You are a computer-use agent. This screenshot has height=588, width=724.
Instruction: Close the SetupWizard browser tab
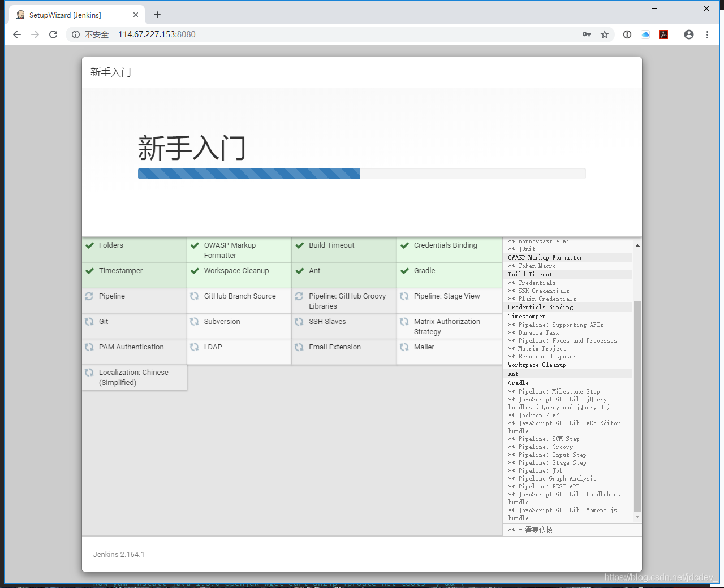click(x=136, y=15)
